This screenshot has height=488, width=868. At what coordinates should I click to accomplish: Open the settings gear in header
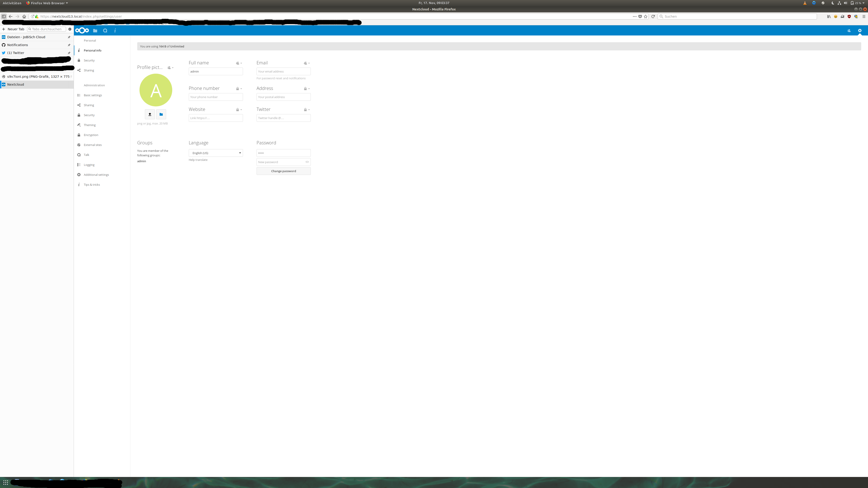pyautogui.click(x=860, y=31)
